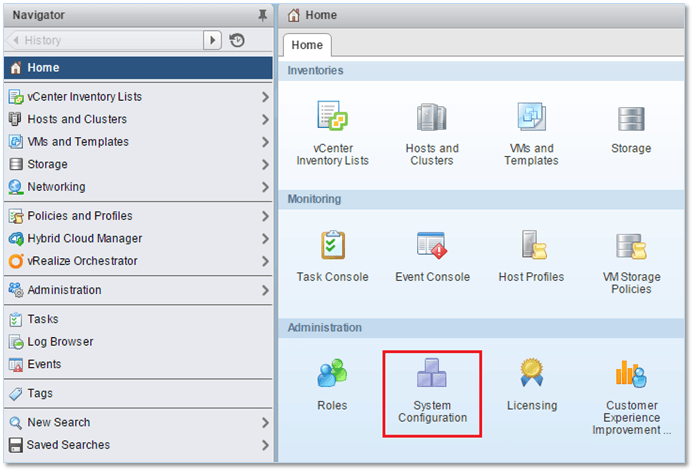Expand the New Search chevron
The width and height of the screenshot is (694, 472).
(265, 423)
